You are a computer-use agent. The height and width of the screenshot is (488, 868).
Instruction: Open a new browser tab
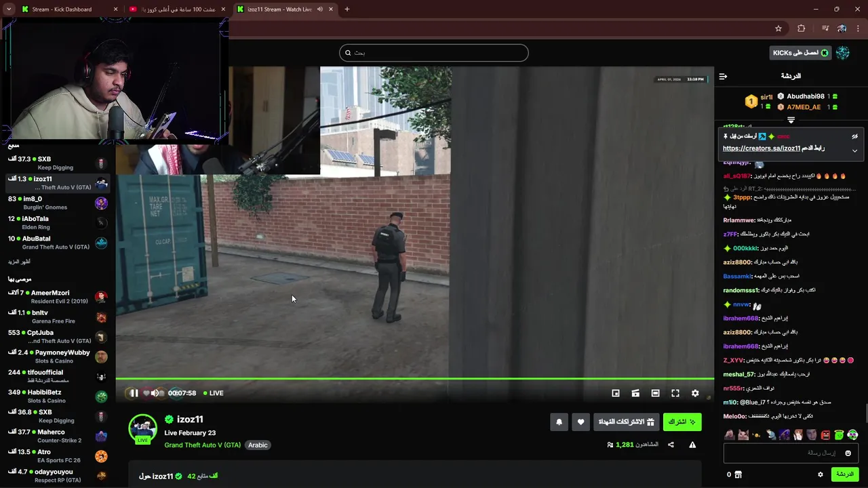coord(347,9)
